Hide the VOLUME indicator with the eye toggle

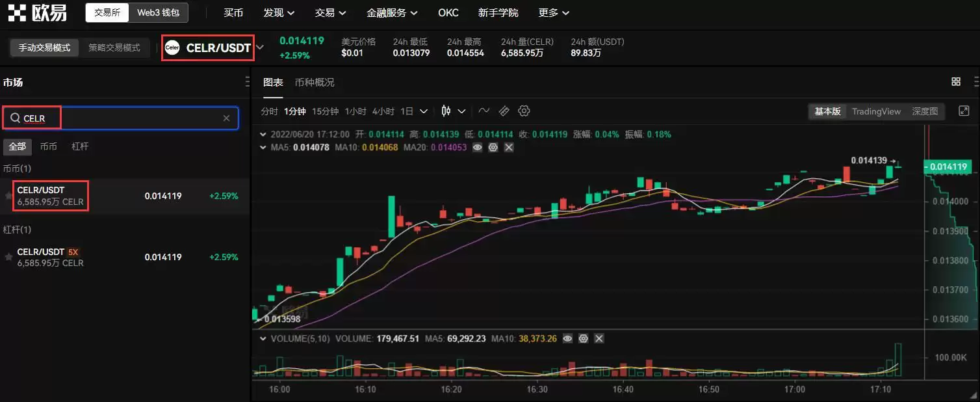tap(568, 338)
